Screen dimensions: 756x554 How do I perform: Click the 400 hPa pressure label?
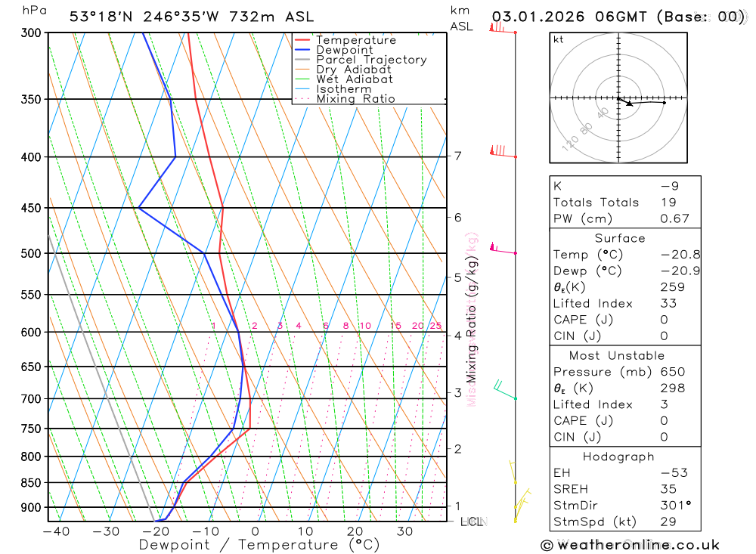[x=33, y=157]
